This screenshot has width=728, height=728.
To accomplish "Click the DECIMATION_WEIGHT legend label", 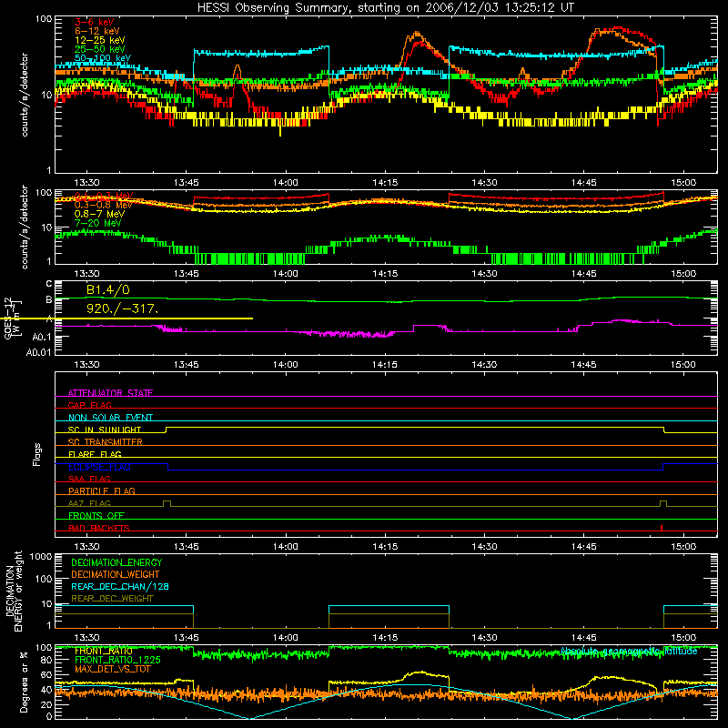I will (116, 574).
